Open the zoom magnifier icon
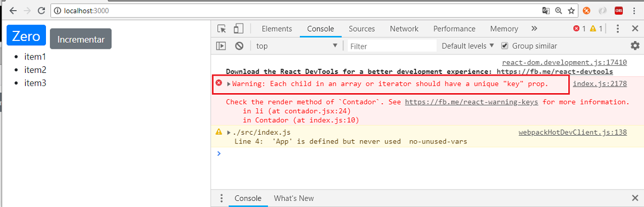Screen dimensions: 644x207 (x=559, y=11)
